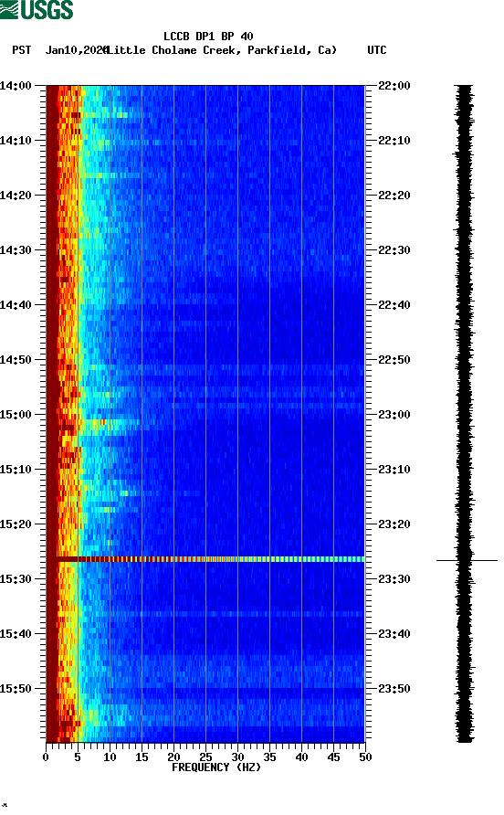Image resolution: width=504 pixels, height=815 pixels.
Task: Click the 45 Hz frequency tick label
Action: tap(333, 757)
